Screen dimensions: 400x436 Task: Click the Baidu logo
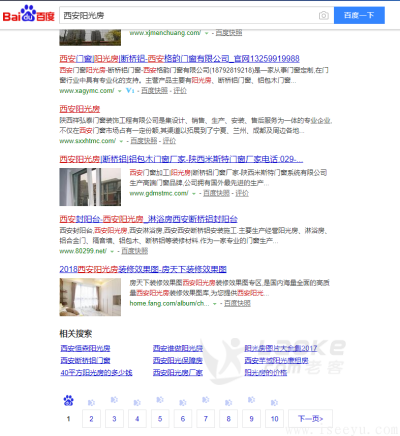(29, 14)
